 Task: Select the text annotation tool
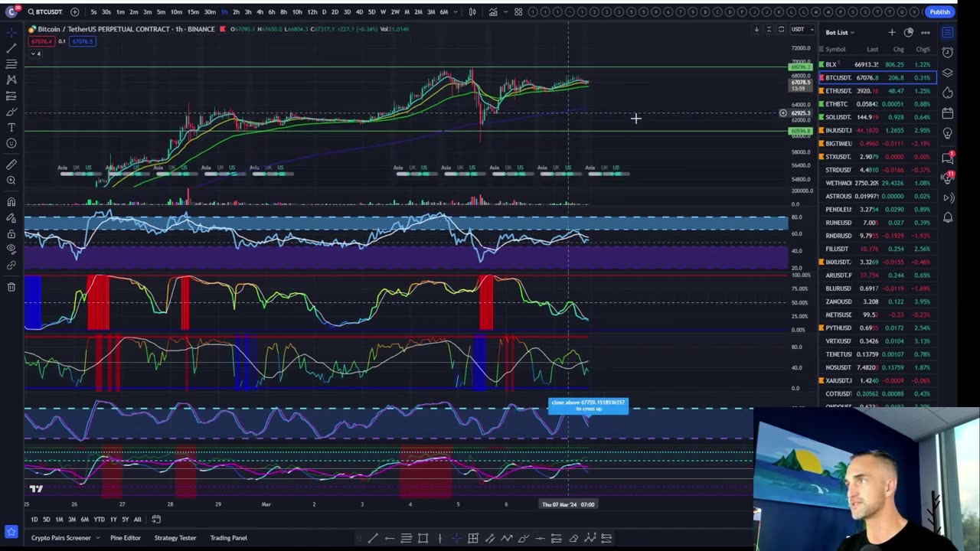tap(11, 127)
